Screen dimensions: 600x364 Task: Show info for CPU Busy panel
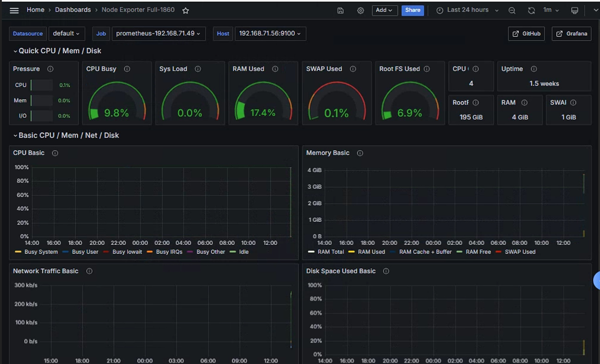pyautogui.click(x=127, y=69)
